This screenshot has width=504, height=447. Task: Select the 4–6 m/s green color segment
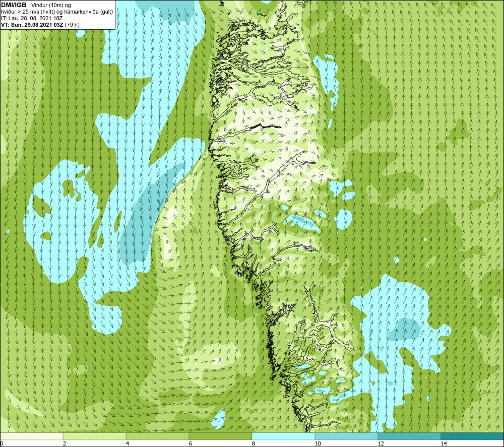157,436
